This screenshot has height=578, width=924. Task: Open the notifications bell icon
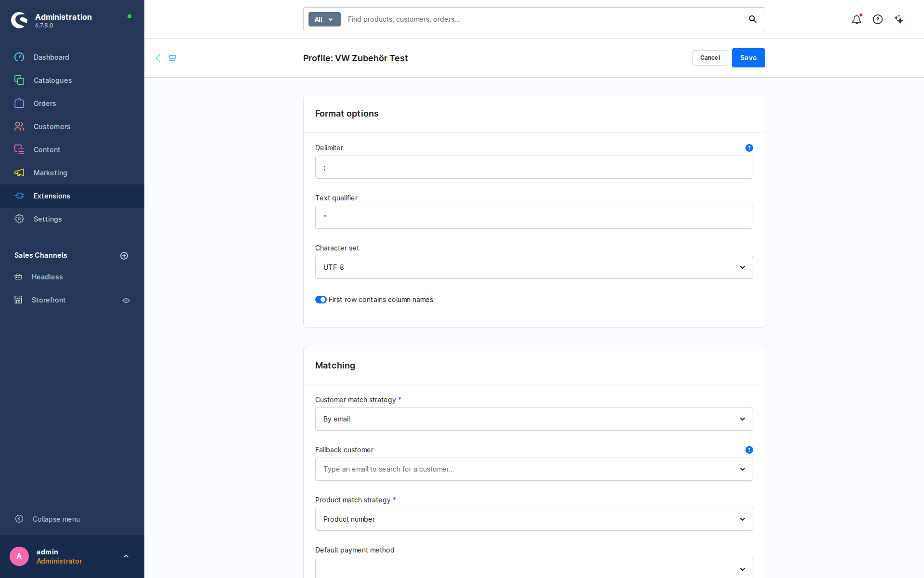pos(857,19)
